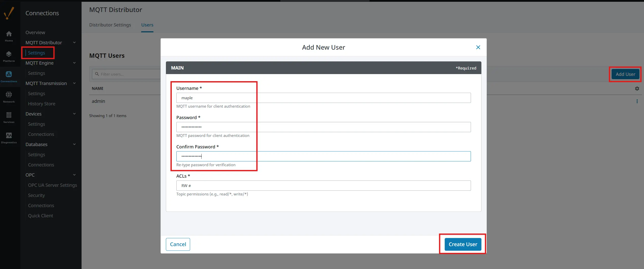Collapse the MQTT Distributor section
The height and width of the screenshot is (269, 644).
74,43
